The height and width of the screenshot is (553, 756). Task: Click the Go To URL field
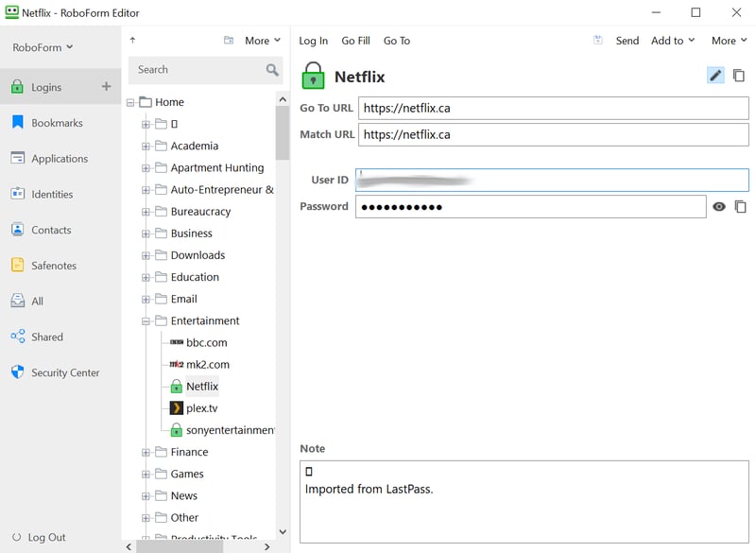pos(554,108)
